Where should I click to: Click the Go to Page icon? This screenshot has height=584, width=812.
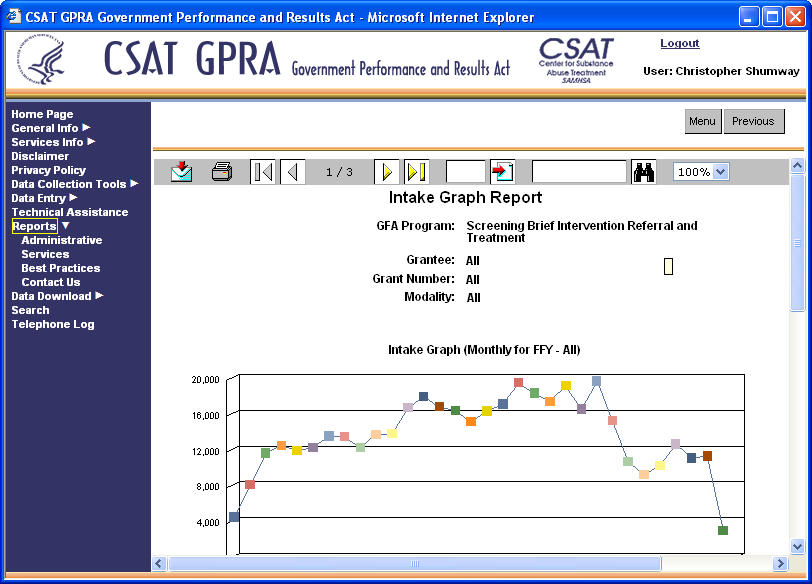click(502, 172)
